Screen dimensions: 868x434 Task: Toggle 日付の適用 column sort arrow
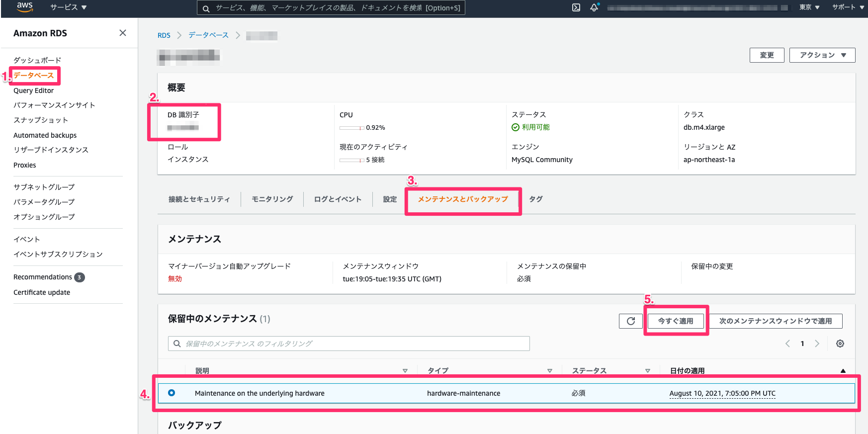click(843, 371)
